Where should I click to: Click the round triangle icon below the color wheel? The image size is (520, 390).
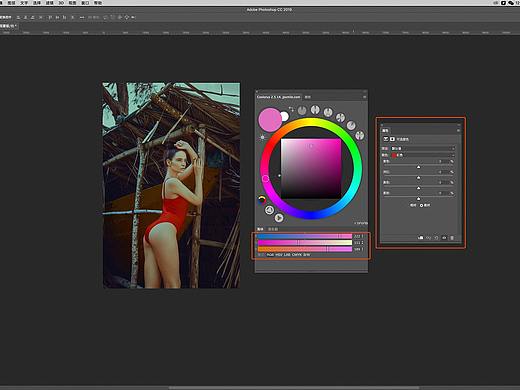269,210
